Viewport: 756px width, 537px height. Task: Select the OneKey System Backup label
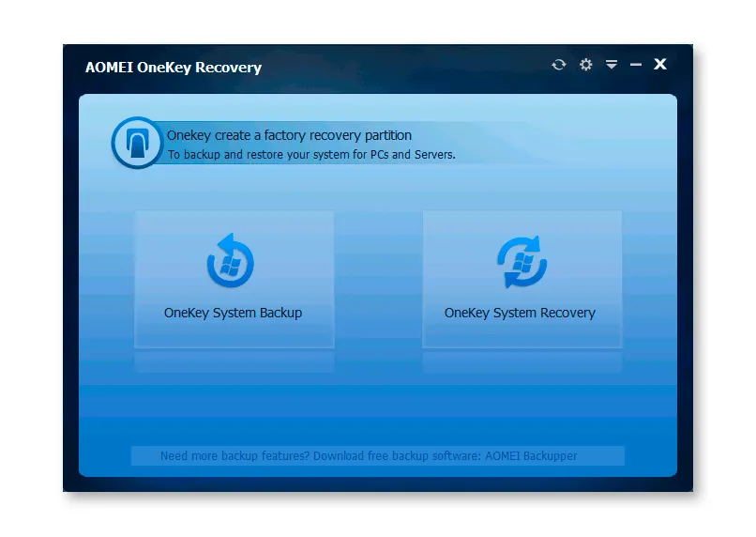pyautogui.click(x=233, y=313)
